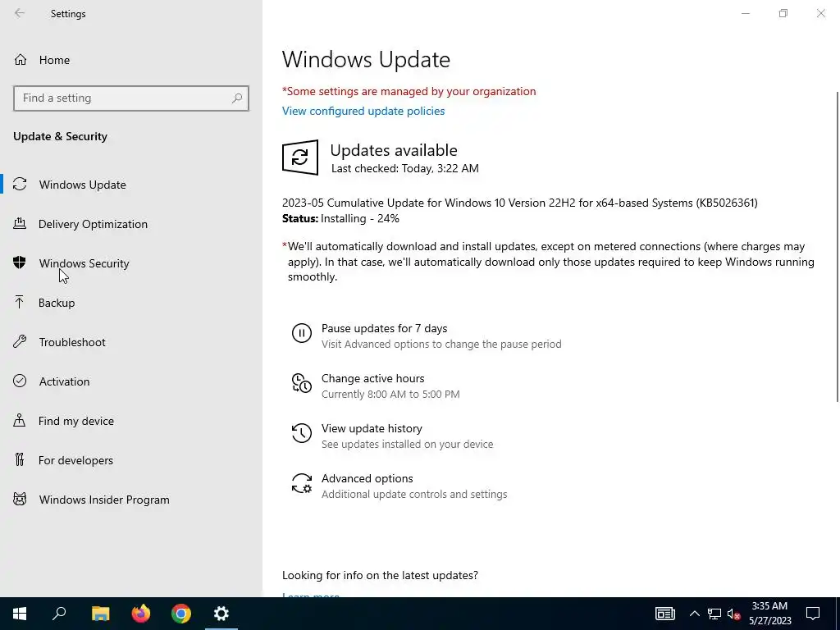
Task: Click the Windows Security shield icon
Action: pos(20,262)
